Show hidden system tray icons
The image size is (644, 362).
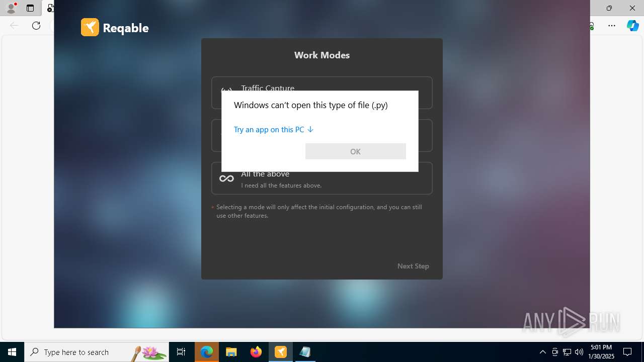pos(542,352)
